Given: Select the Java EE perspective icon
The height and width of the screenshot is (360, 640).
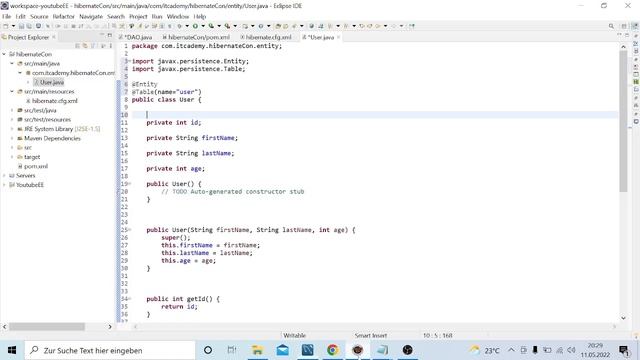Looking at the screenshot, I should pyautogui.click(x=635, y=26).
